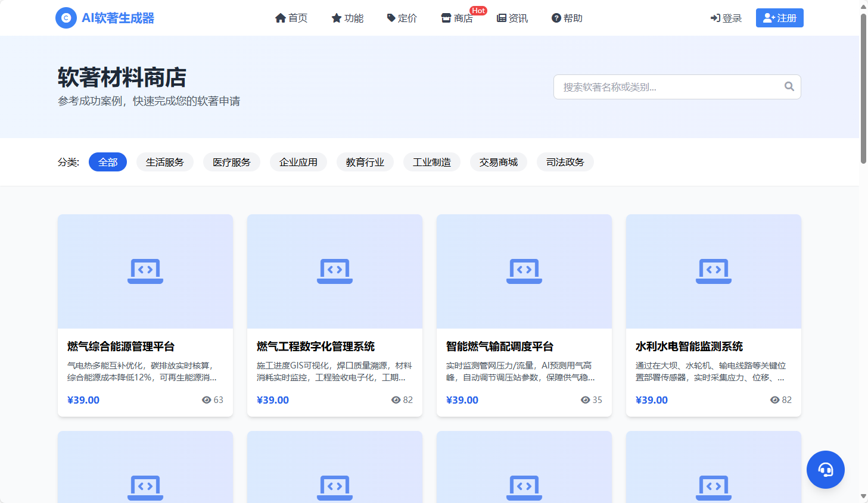868x503 pixels.
Task: Click ¥39.00 price on 燃气工程数字化管理系统
Action: tap(273, 400)
